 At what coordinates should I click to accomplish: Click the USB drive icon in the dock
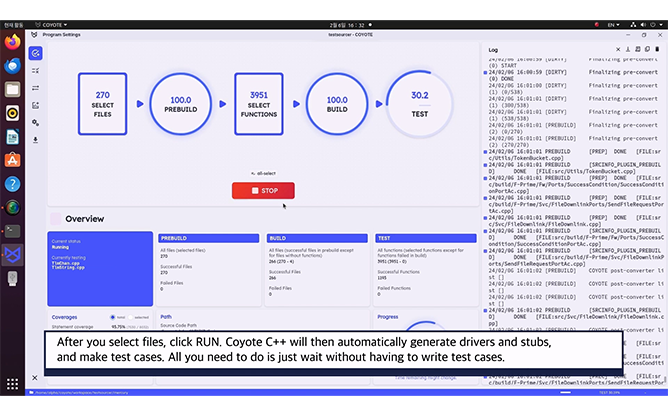(x=12, y=278)
